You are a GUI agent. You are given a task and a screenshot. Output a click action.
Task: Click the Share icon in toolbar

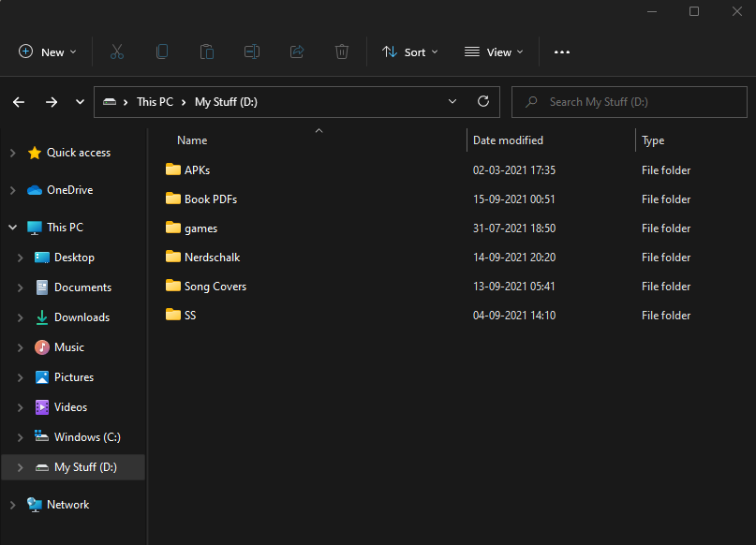[297, 52]
